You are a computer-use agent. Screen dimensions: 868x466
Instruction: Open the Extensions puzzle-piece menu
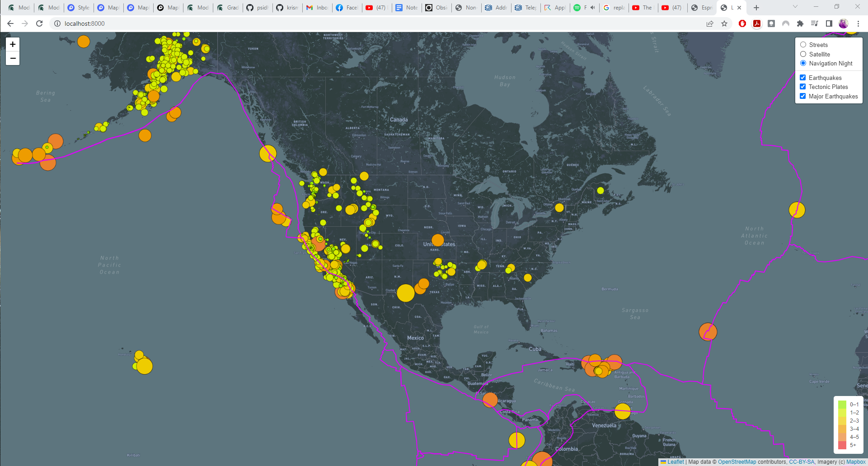coord(800,23)
